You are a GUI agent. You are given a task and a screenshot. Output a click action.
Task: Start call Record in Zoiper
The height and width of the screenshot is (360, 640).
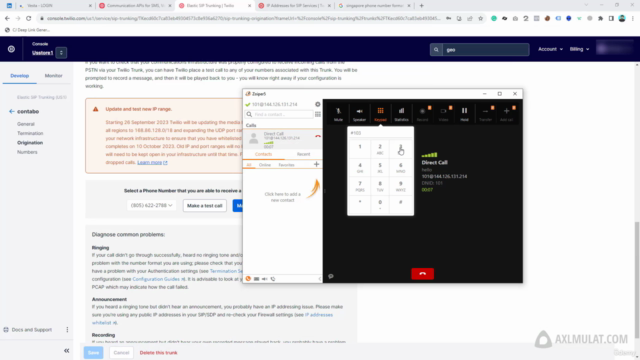422,114
